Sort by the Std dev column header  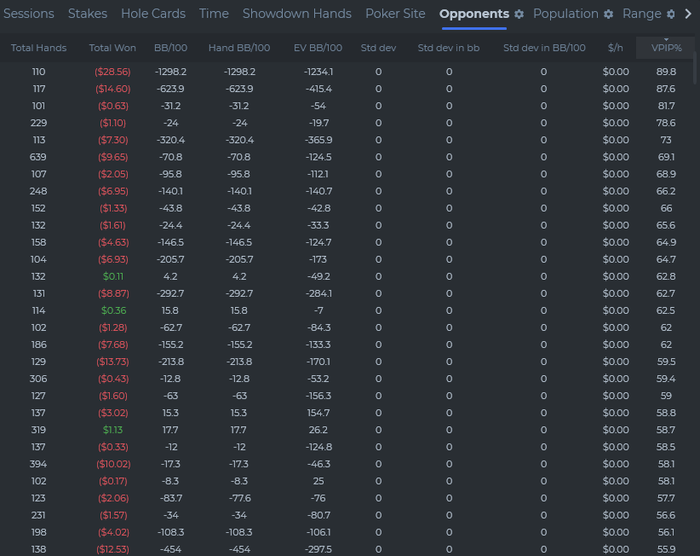coord(378,48)
